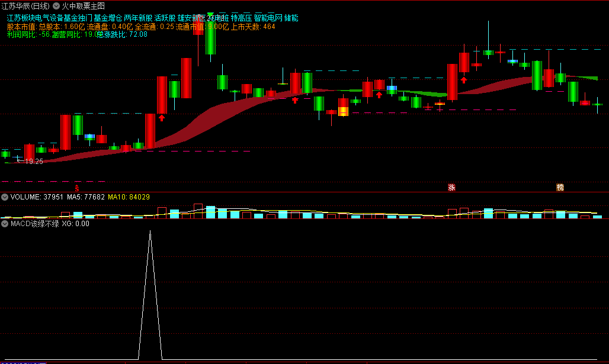This screenshot has height=364, width=609.
Task: Click the 两年新股 concept tag
Action: click(138, 18)
